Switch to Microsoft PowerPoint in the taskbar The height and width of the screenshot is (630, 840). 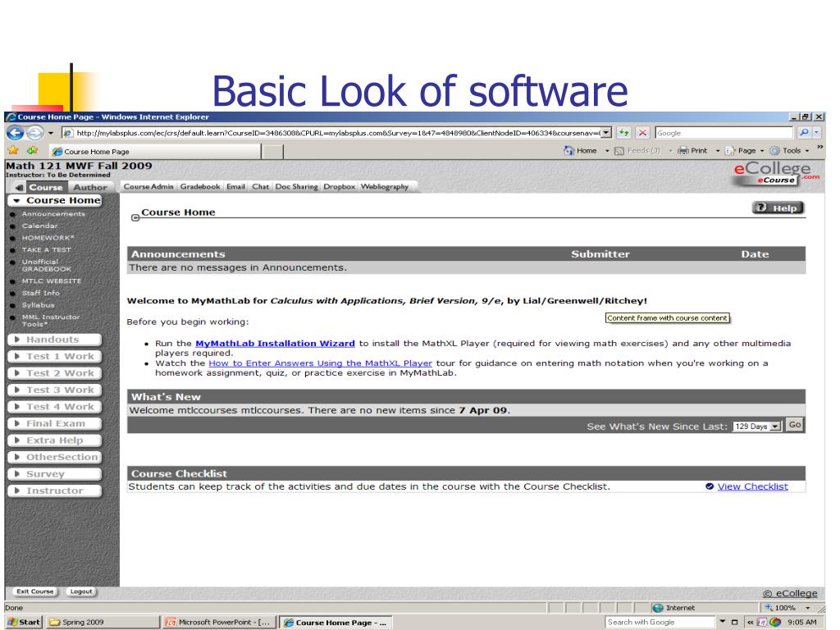[219, 622]
